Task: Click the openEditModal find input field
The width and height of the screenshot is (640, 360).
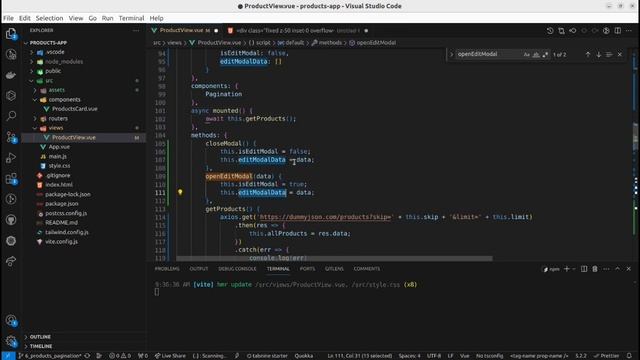Action: [x=489, y=54]
